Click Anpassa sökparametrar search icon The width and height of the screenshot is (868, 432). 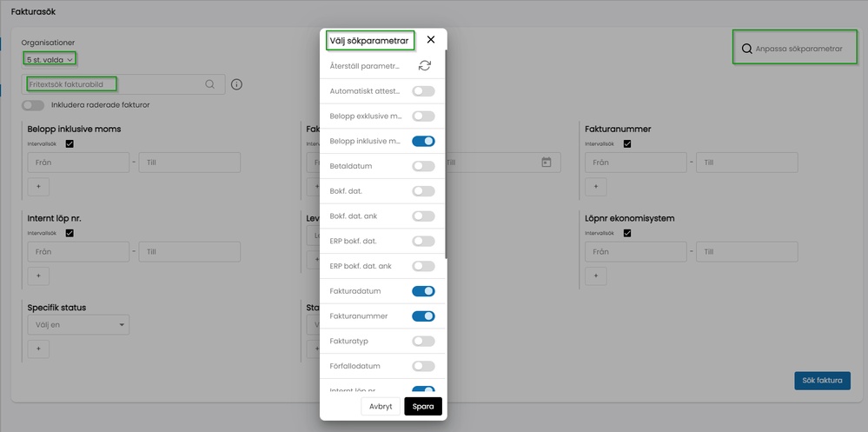click(x=745, y=50)
